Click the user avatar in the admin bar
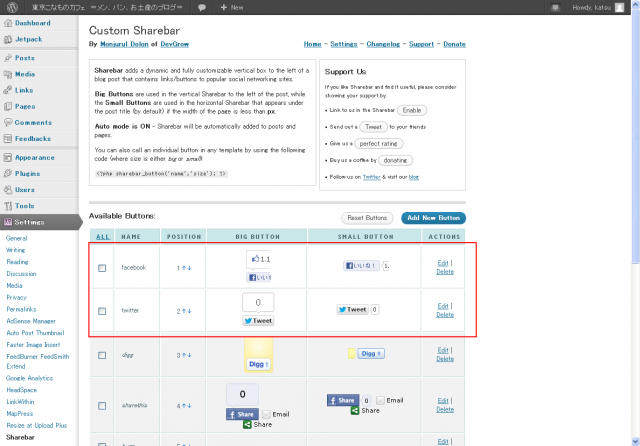 coord(619,7)
